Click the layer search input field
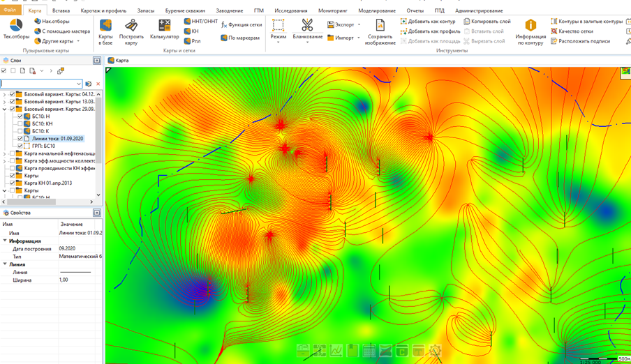The image size is (631, 364). (39, 84)
